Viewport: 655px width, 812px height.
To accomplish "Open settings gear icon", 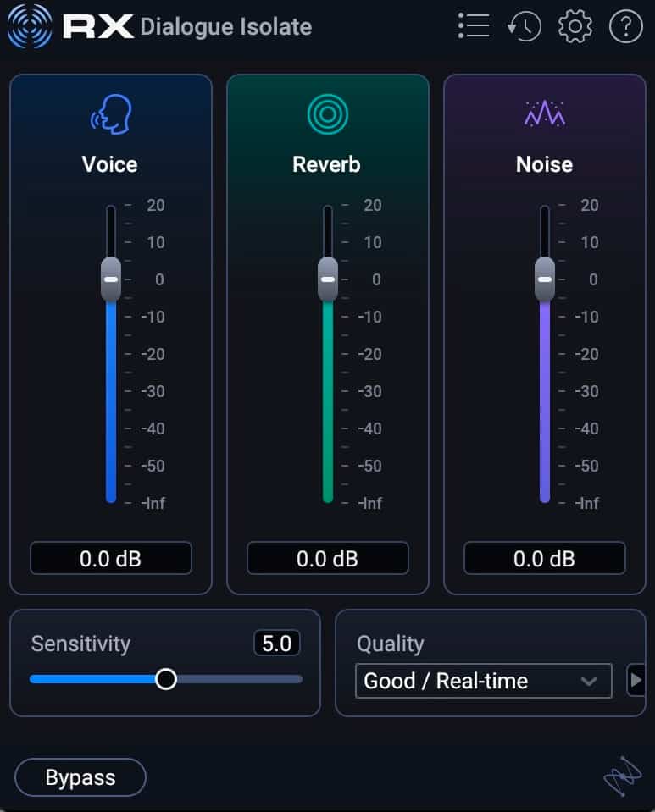I will [575, 26].
